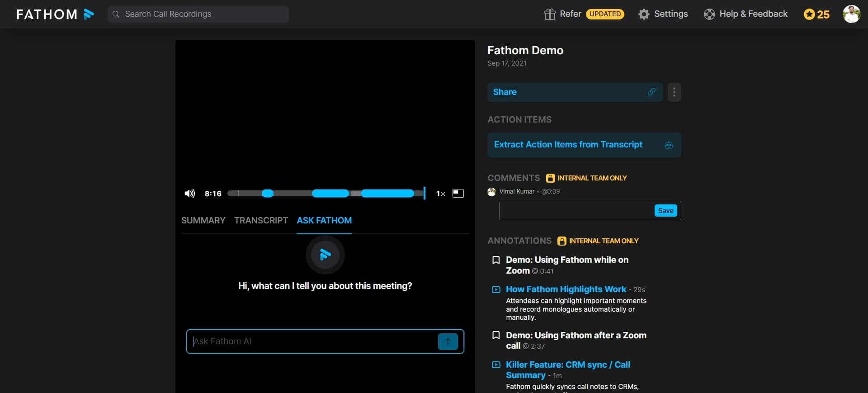
Task: Click play icon for How Fathom Highlights Work
Action: [496, 289]
